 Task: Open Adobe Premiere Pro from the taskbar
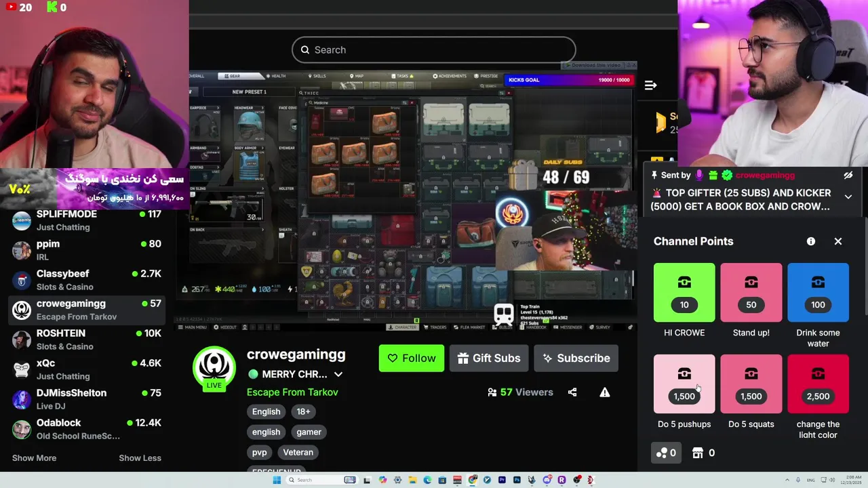point(502,480)
